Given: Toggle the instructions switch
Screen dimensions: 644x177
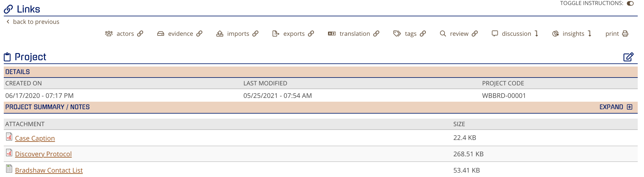Looking at the screenshot, I should click(x=630, y=3).
